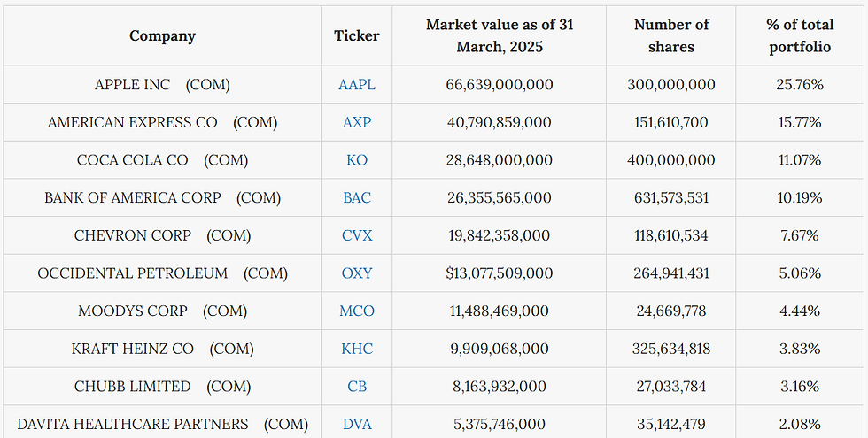Click the Market value column header

tap(500, 36)
